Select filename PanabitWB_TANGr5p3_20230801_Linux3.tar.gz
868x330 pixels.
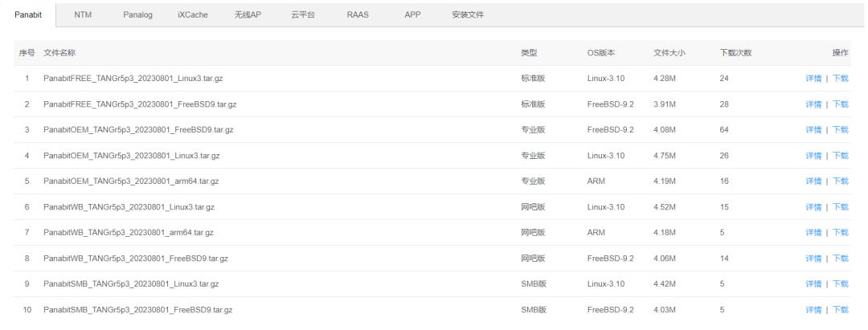129,206
